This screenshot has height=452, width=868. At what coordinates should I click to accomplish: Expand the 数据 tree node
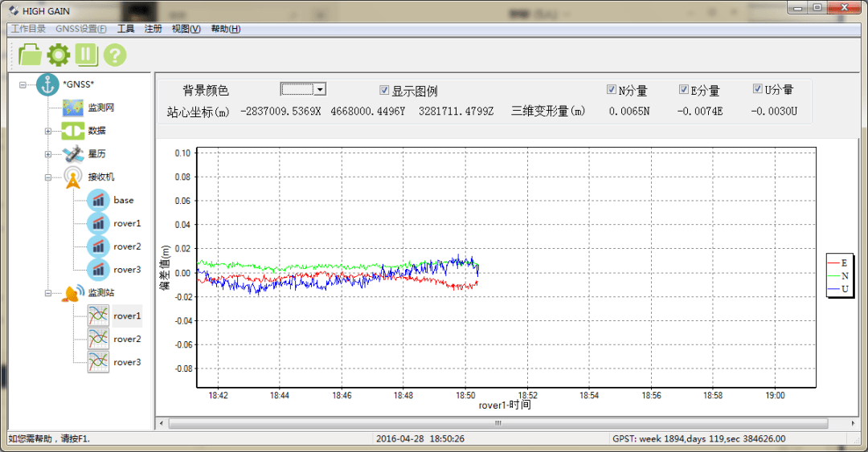tap(48, 131)
